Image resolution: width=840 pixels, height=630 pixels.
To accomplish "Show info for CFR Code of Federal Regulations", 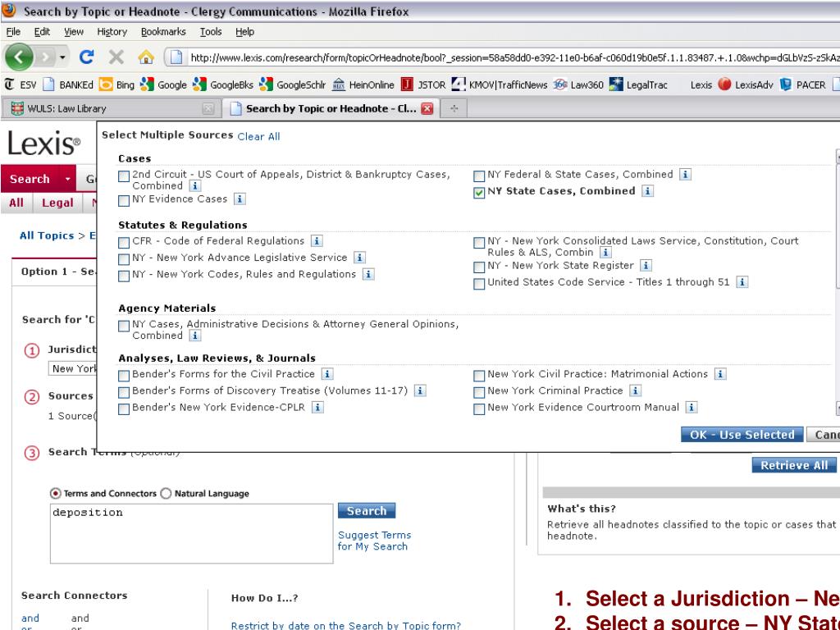I will tap(317, 242).
